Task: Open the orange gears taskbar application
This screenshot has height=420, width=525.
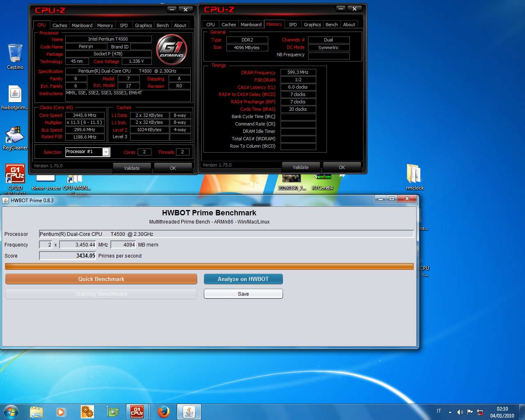Action: (87, 412)
